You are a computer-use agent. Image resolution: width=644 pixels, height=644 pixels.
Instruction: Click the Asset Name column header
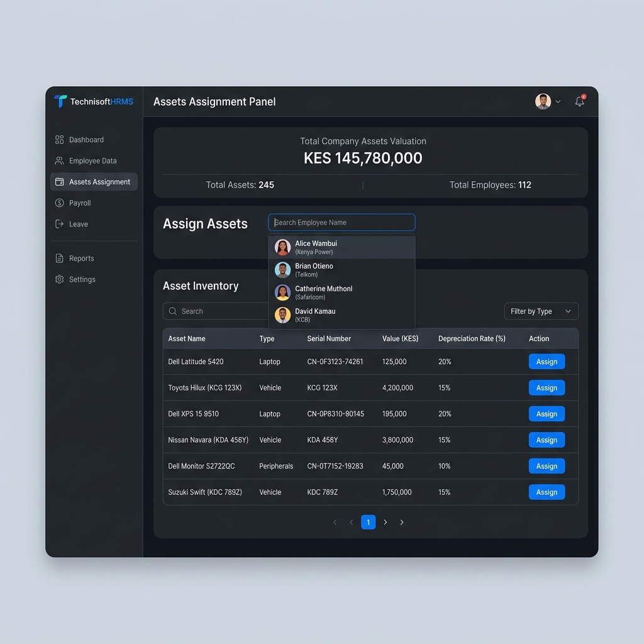click(186, 338)
